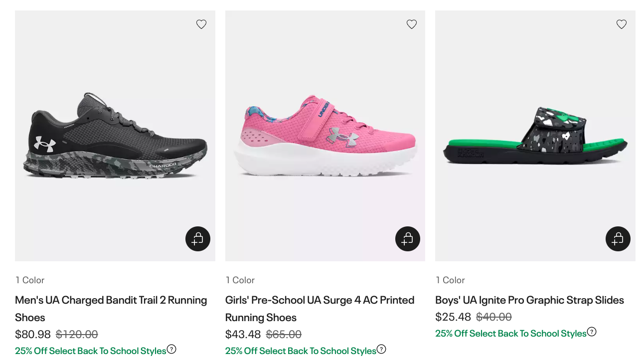Image resolution: width=644 pixels, height=362 pixels.
Task: Add Girls' UA Surge 4 shoe to wishlist
Action: 412,24
